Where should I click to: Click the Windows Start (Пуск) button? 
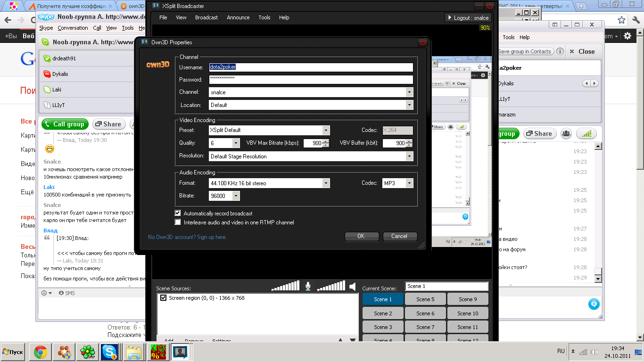14,352
